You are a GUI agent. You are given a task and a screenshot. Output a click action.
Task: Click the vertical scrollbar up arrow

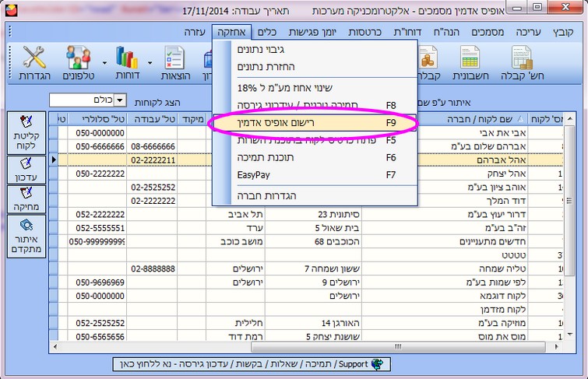coord(570,119)
